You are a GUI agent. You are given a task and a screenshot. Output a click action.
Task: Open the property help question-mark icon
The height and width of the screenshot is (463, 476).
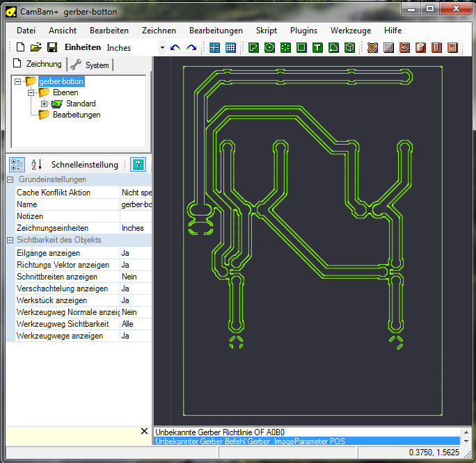point(138,165)
